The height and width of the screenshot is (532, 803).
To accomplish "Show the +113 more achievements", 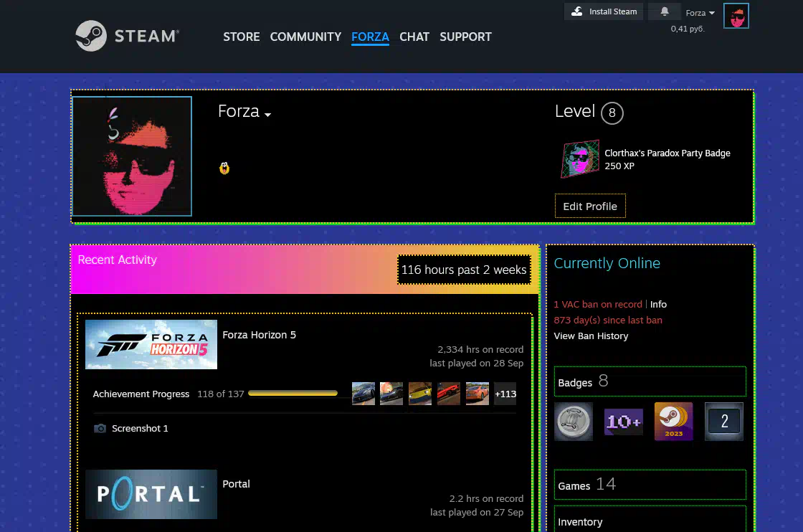I will [x=505, y=394].
